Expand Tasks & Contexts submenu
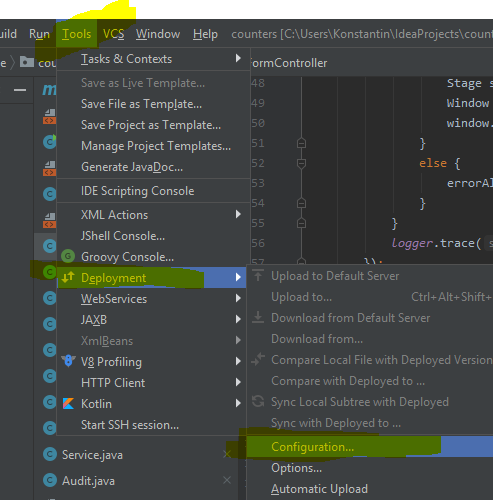This screenshot has width=493, height=500. (x=153, y=59)
